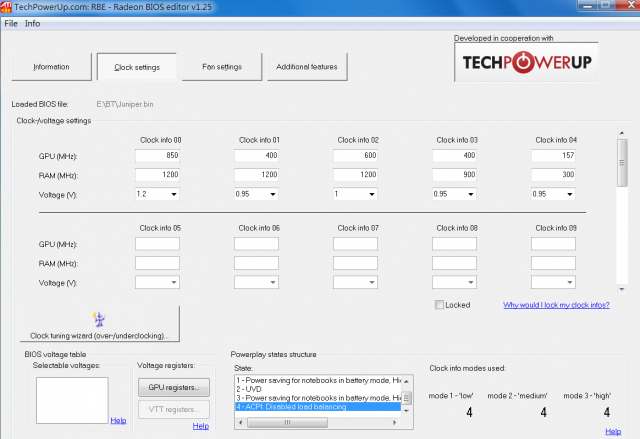Viewport: 640px width, 439px height.
Task: Click empty Clock info 05 GPU field
Action: [x=157, y=244]
